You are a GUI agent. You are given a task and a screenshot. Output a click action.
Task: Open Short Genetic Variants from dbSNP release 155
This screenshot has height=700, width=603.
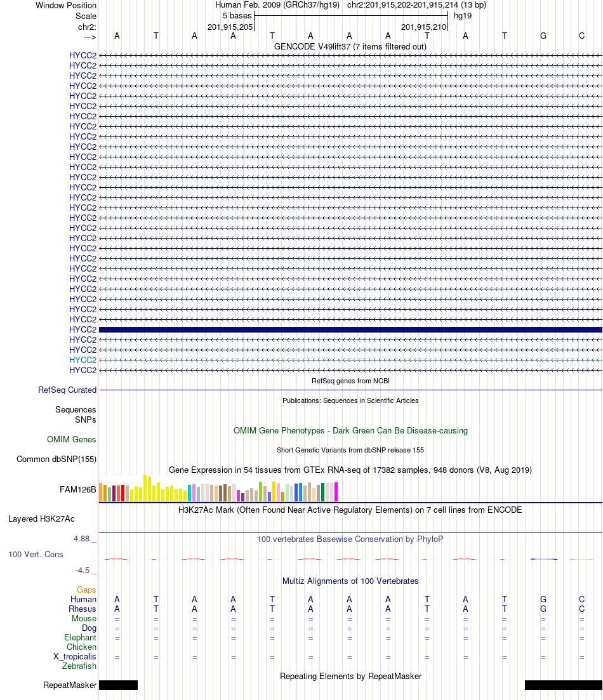click(350, 450)
